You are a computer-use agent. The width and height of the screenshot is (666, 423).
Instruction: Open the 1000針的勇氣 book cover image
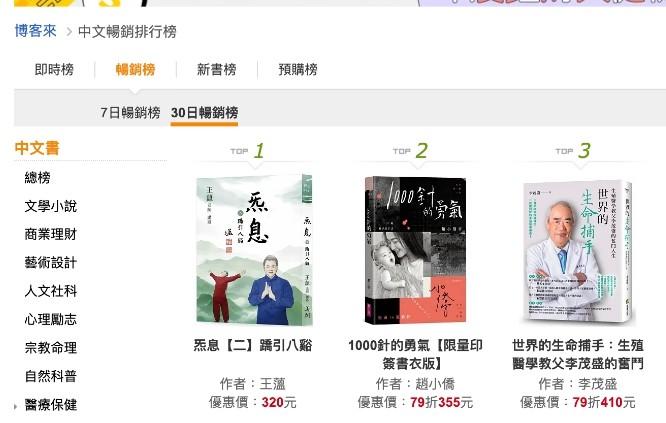click(x=415, y=251)
